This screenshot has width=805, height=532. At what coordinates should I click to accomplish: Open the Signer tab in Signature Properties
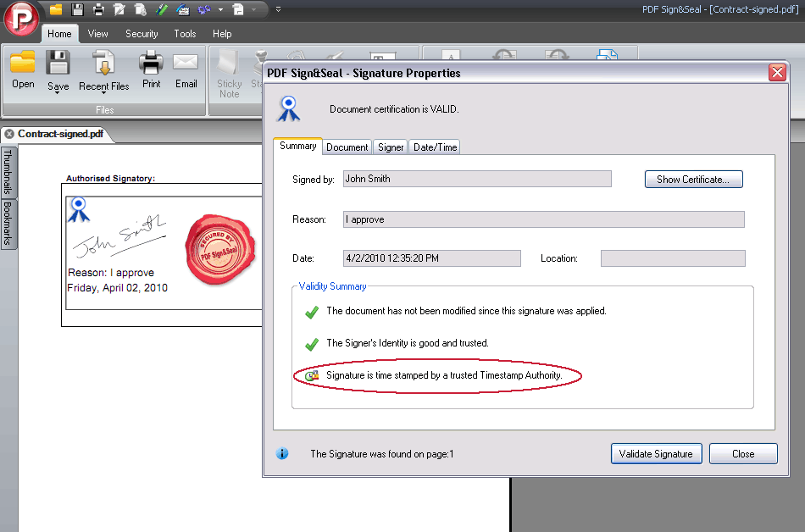[x=391, y=147]
